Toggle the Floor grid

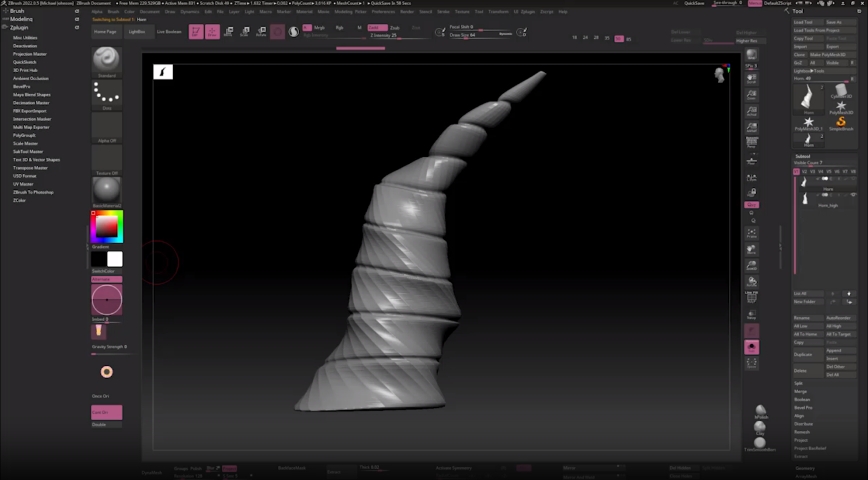pyautogui.click(x=751, y=161)
